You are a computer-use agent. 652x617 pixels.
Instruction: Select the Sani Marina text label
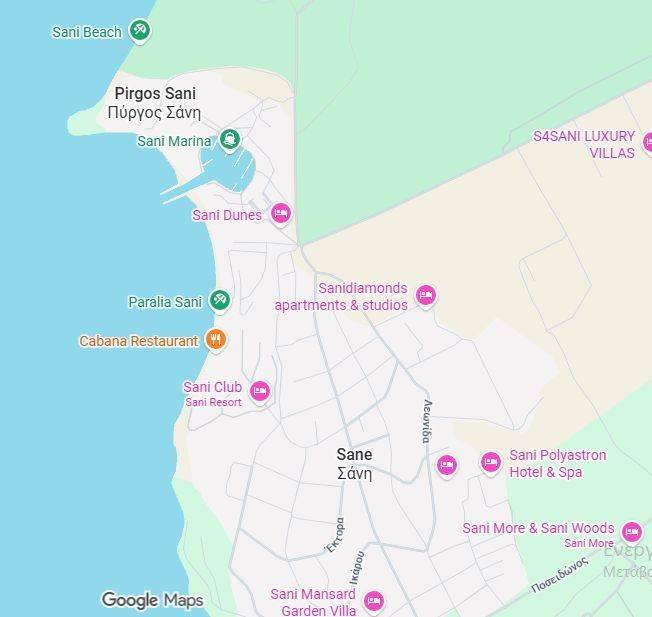coord(174,141)
